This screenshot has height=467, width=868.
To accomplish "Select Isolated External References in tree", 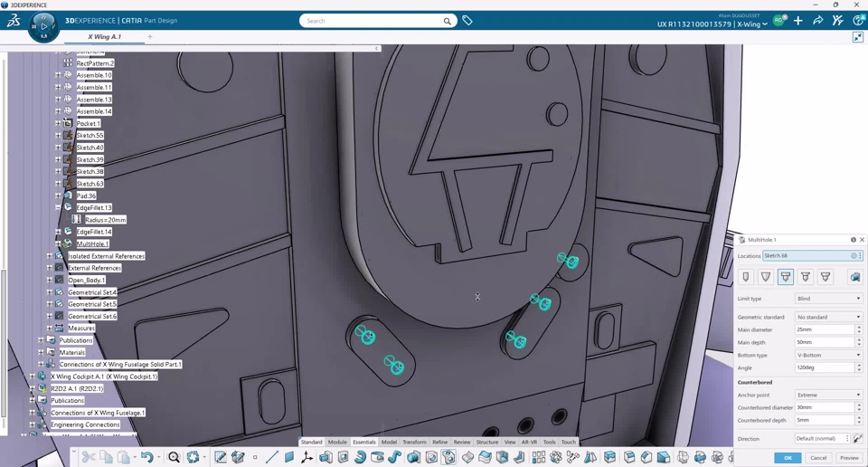I will click(x=107, y=256).
